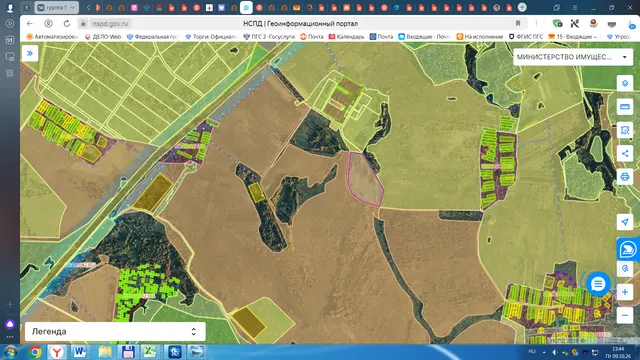Open the clock showing 13:44

click(618, 352)
